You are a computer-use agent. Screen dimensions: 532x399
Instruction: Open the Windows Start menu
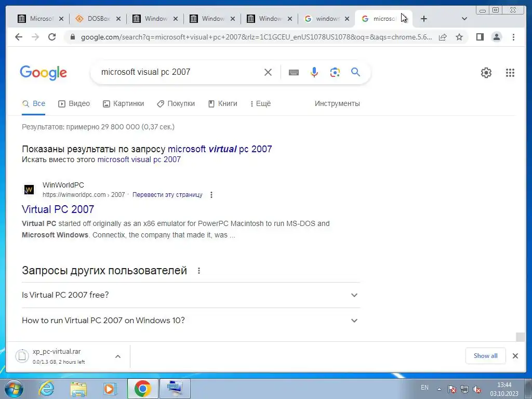pos(14,389)
